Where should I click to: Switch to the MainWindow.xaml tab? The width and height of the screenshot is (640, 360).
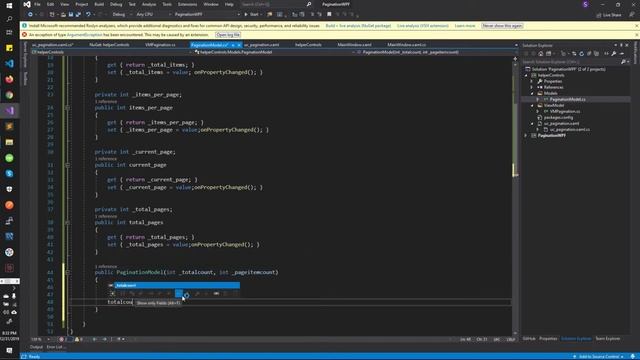coord(354,44)
